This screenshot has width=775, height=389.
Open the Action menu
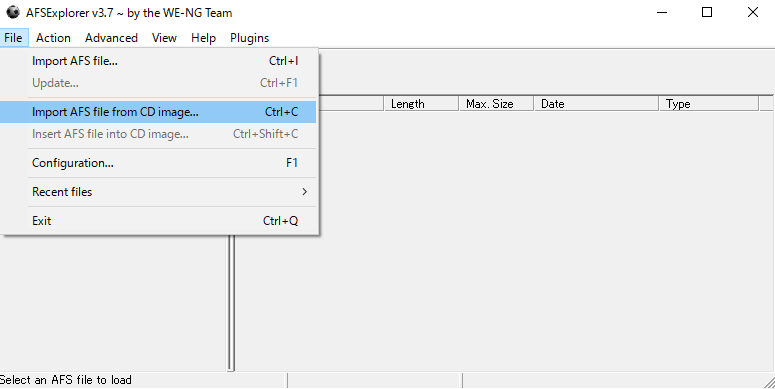point(53,38)
